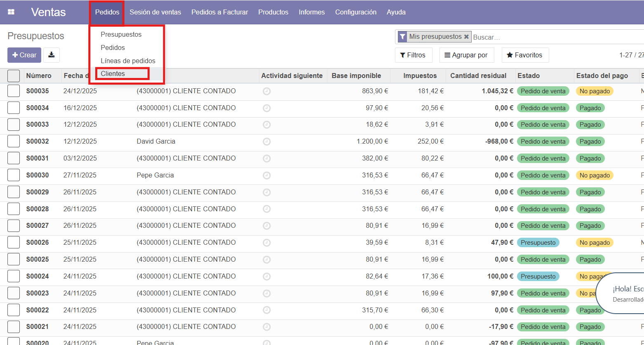Viewport: 644px width, 345px height.
Task: Click the activity clock icon for S00030
Action: pos(267,175)
